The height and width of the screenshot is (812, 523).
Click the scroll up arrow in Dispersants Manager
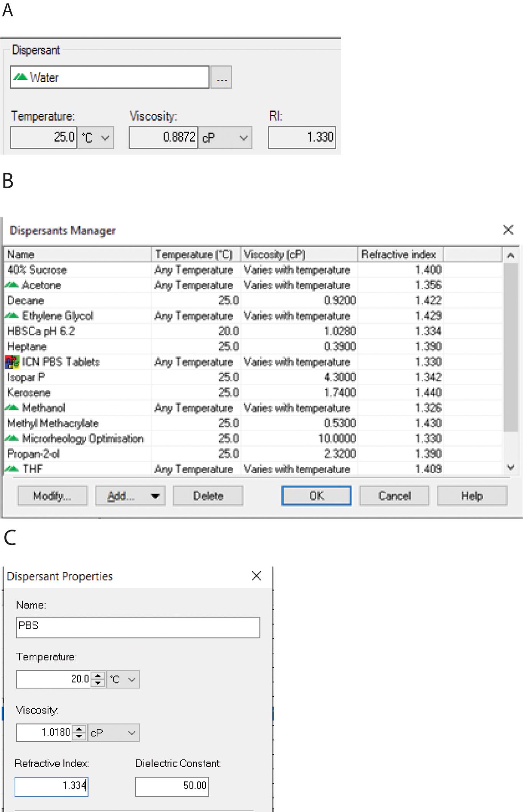click(x=510, y=255)
